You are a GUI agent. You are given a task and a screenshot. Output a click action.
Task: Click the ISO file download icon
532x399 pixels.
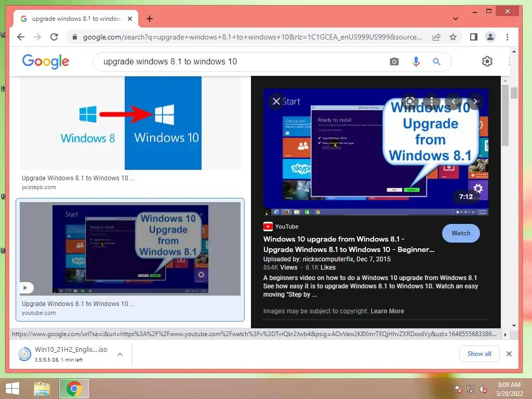pyautogui.click(x=24, y=354)
